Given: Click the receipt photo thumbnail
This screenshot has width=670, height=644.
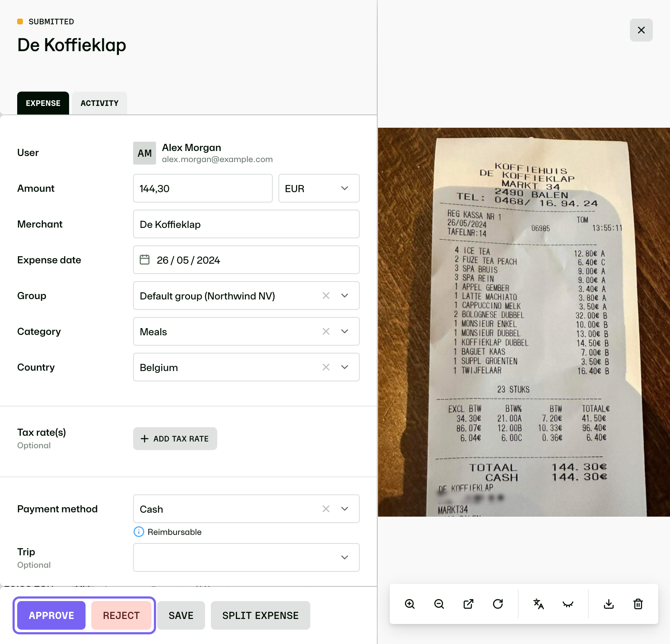Looking at the screenshot, I should pos(524,322).
